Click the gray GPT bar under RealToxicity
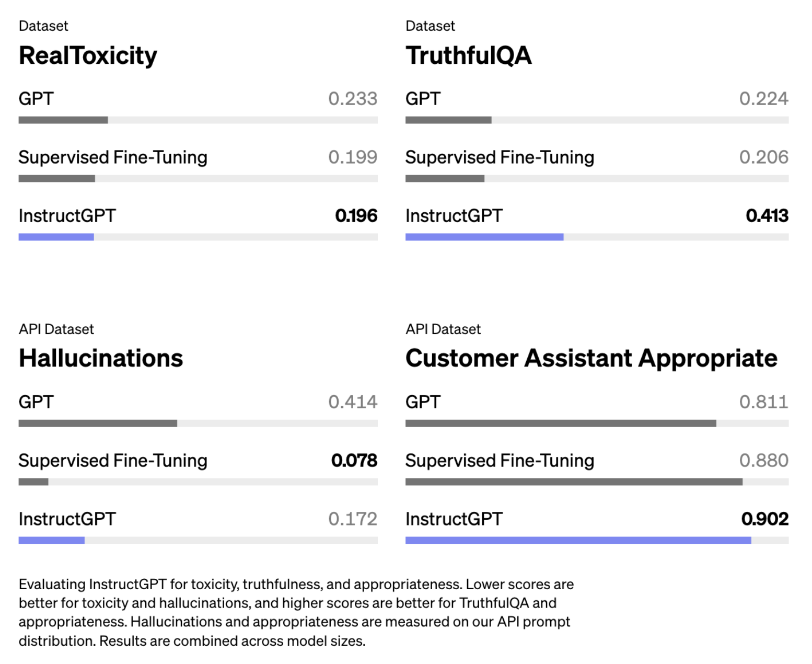The height and width of the screenshot is (664, 812). [63, 120]
